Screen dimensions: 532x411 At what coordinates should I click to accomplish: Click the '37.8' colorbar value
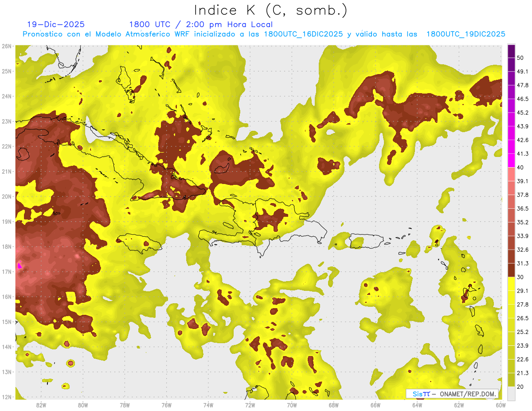coord(523,195)
